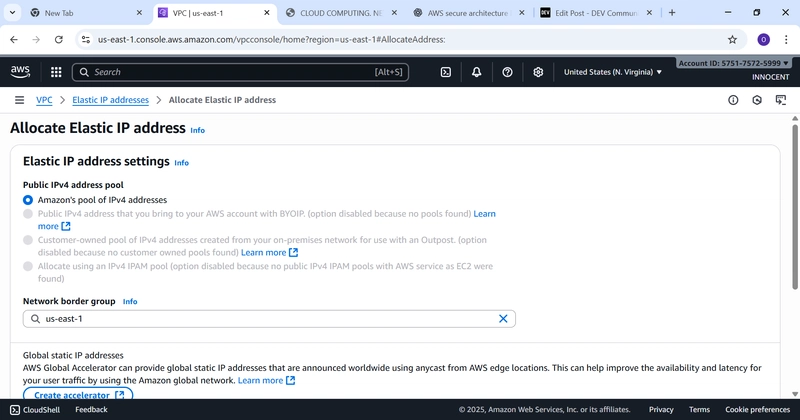800x420 pixels.
Task: Open the United States (N. Virginia) region dropdown
Action: click(x=612, y=72)
